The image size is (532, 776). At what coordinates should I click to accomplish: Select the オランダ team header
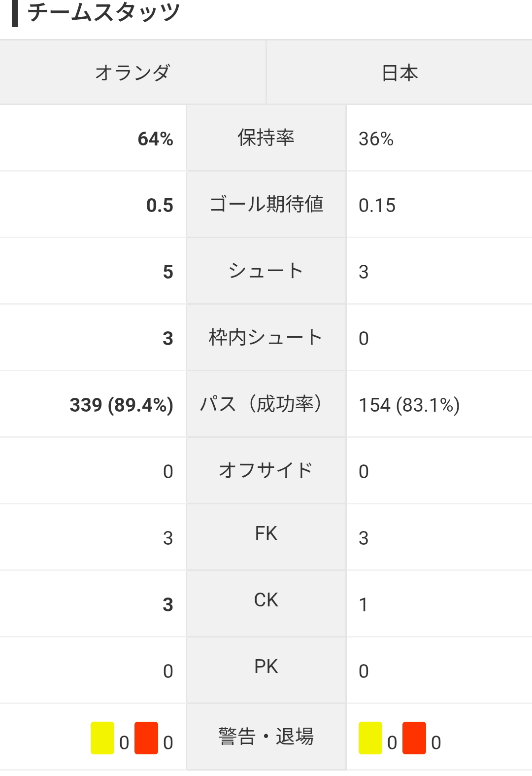(x=133, y=72)
